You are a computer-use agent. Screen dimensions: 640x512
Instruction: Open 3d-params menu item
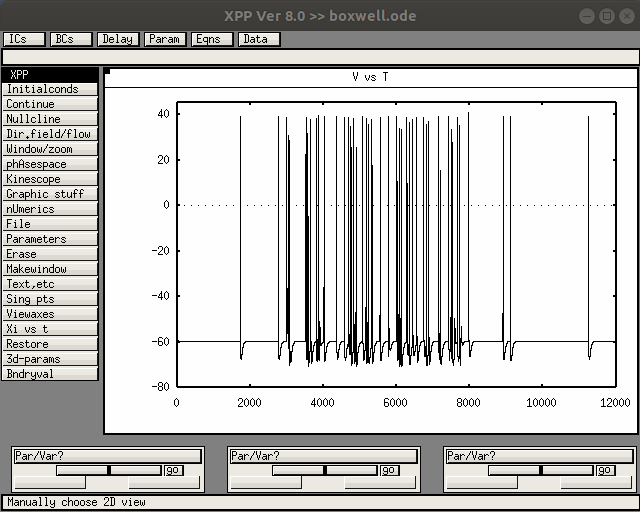50,359
